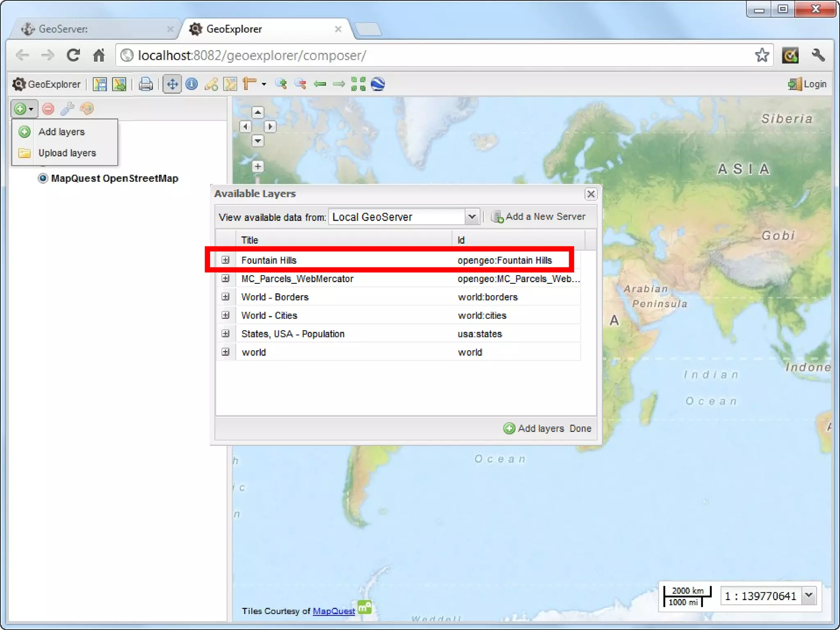Open the Local GeoServer source dropdown
Screen dimensions: 840x630
(x=472, y=217)
